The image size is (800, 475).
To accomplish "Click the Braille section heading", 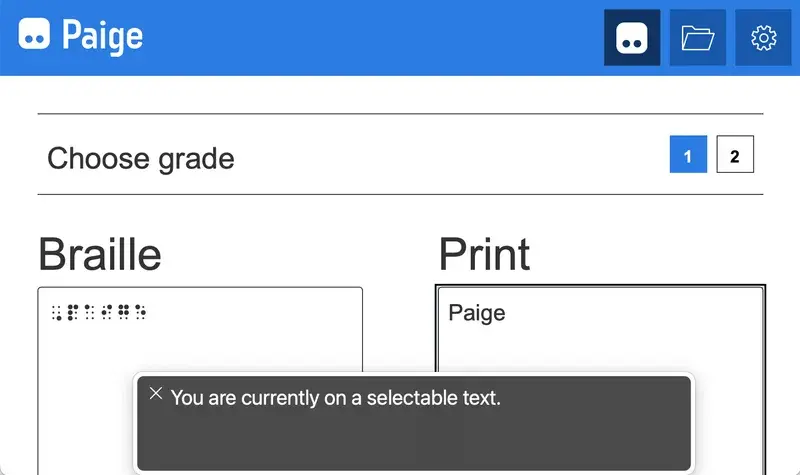I will click(99, 254).
